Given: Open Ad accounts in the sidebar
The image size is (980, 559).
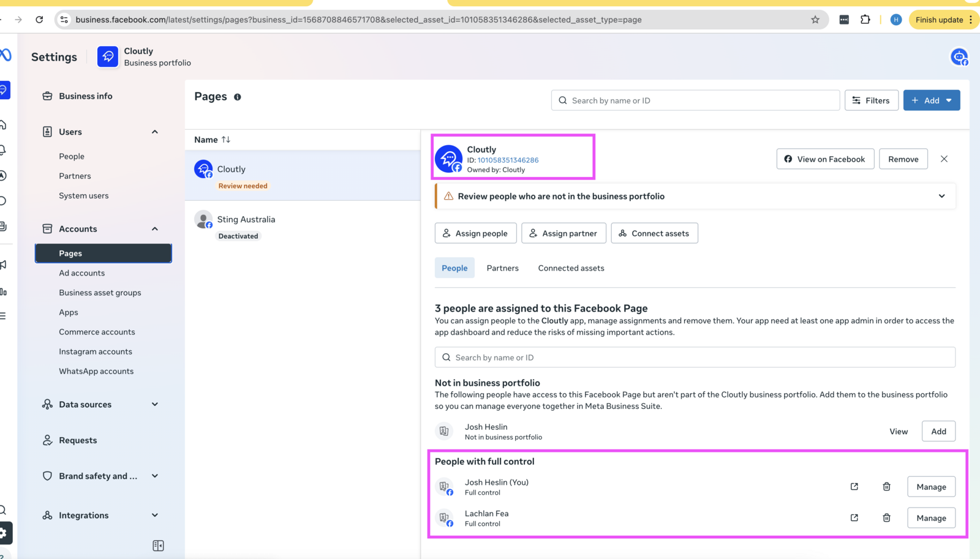Looking at the screenshot, I should point(81,273).
